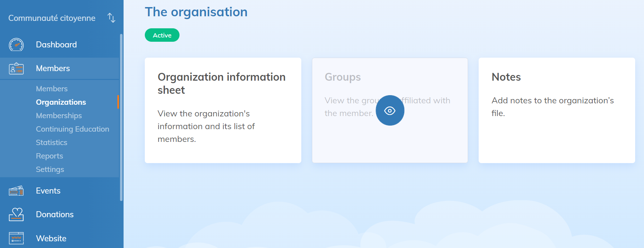Image resolution: width=644 pixels, height=248 pixels.
Task: Click the sidebar vertical scrollbar
Action: point(121,117)
